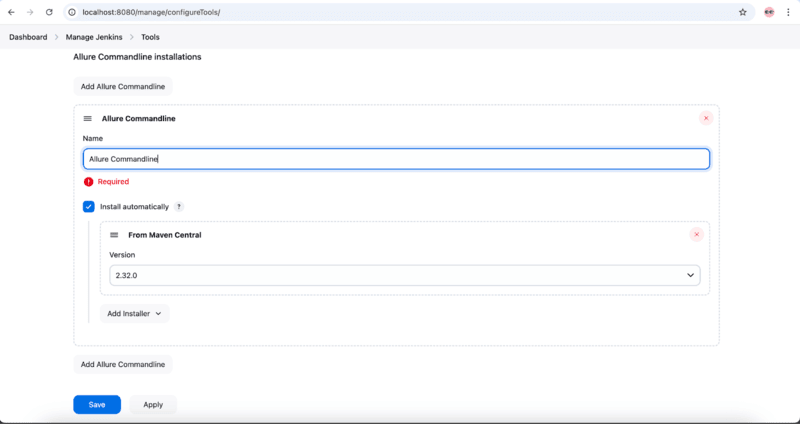Open the browser three-dot menu

click(x=788, y=12)
